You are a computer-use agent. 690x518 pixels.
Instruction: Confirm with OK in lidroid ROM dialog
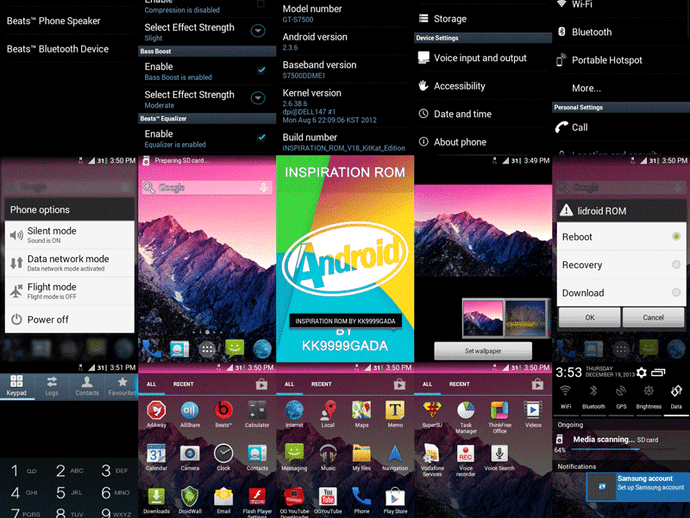590,317
